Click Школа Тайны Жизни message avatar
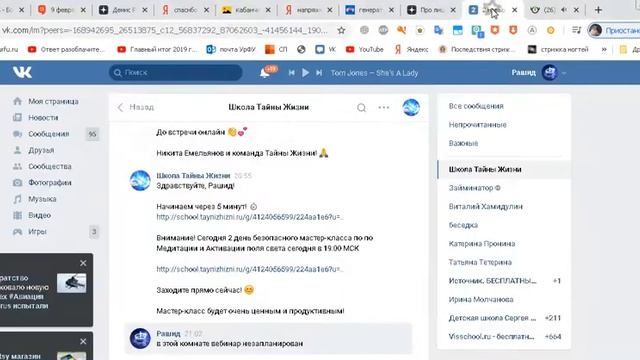Screen dimensions: 640x360 [x=140, y=180]
